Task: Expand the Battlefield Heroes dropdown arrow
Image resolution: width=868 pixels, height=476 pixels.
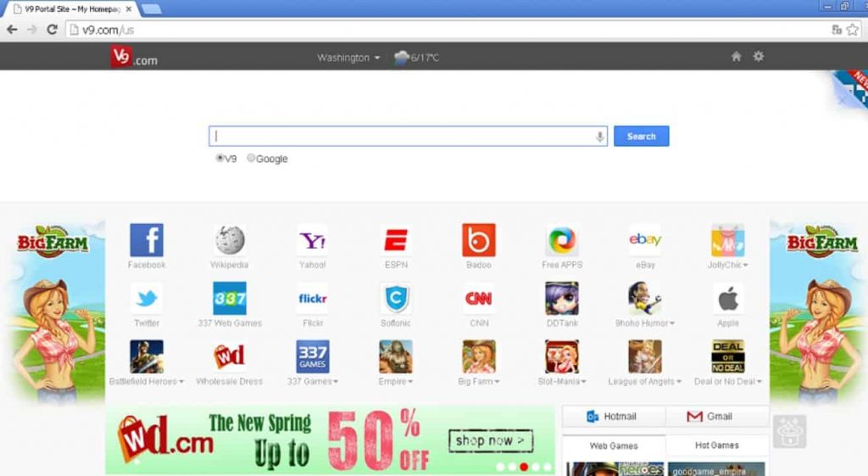Action: (181, 382)
